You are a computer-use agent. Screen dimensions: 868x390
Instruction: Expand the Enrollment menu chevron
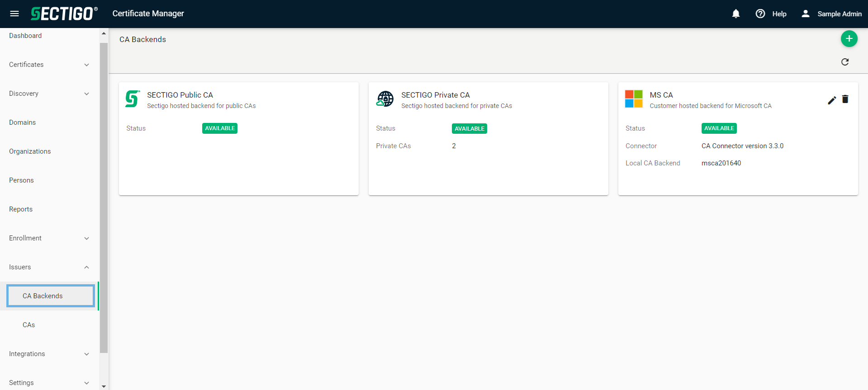(x=86, y=238)
